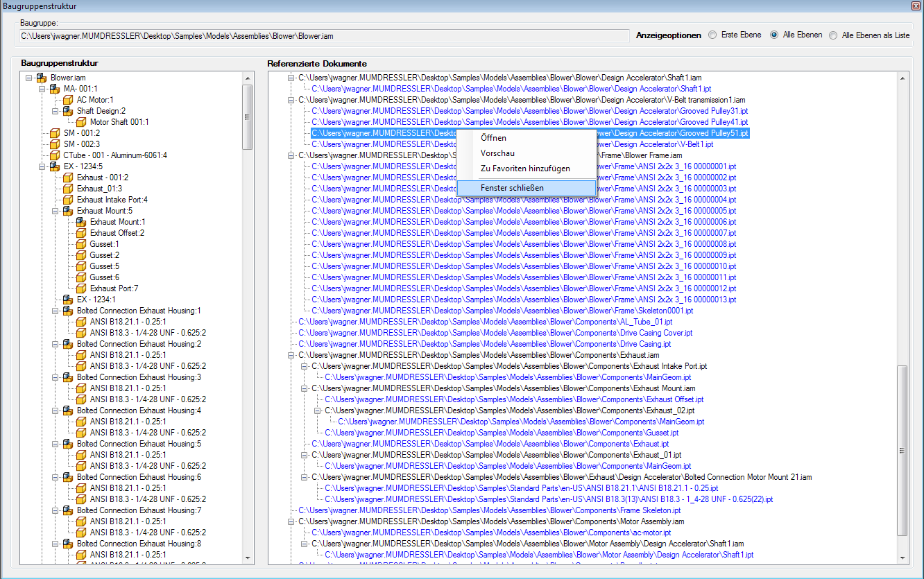The height and width of the screenshot is (579, 924).
Task: Close the Baugruppenstruktur window
Action: (x=915, y=6)
